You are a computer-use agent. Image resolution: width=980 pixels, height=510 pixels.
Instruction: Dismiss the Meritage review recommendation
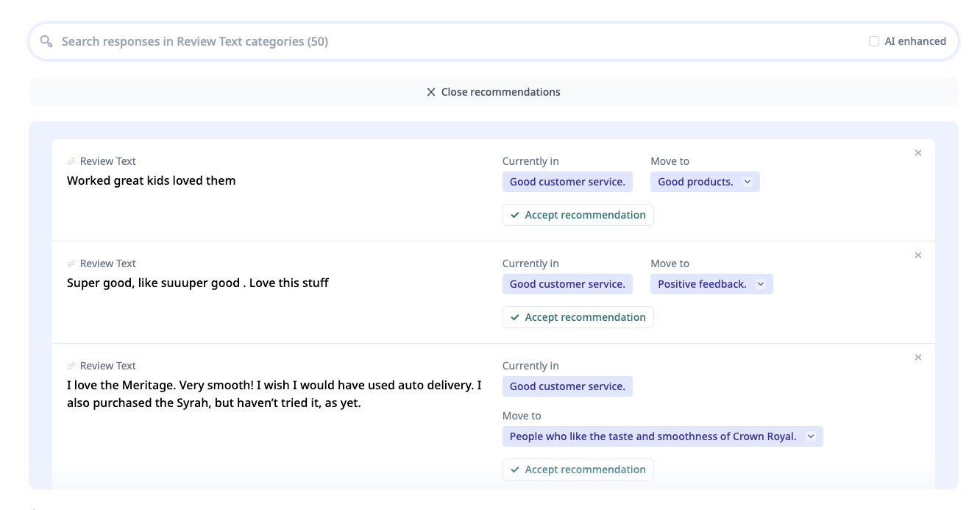click(917, 358)
